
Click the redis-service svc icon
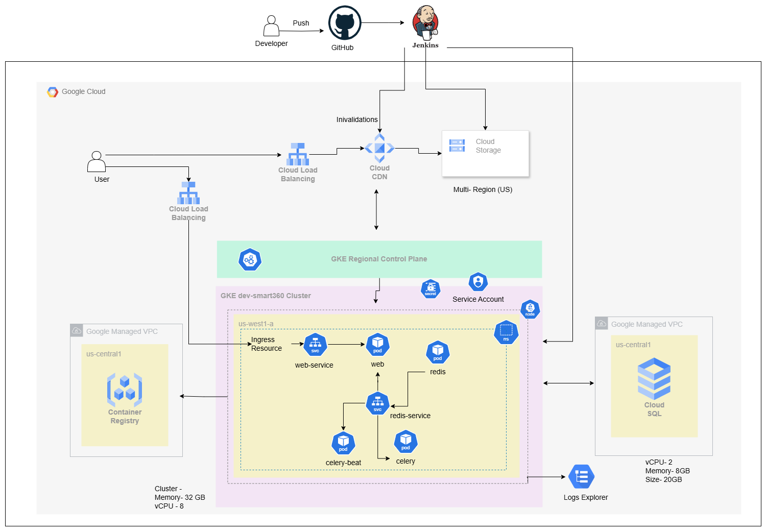[x=377, y=403]
